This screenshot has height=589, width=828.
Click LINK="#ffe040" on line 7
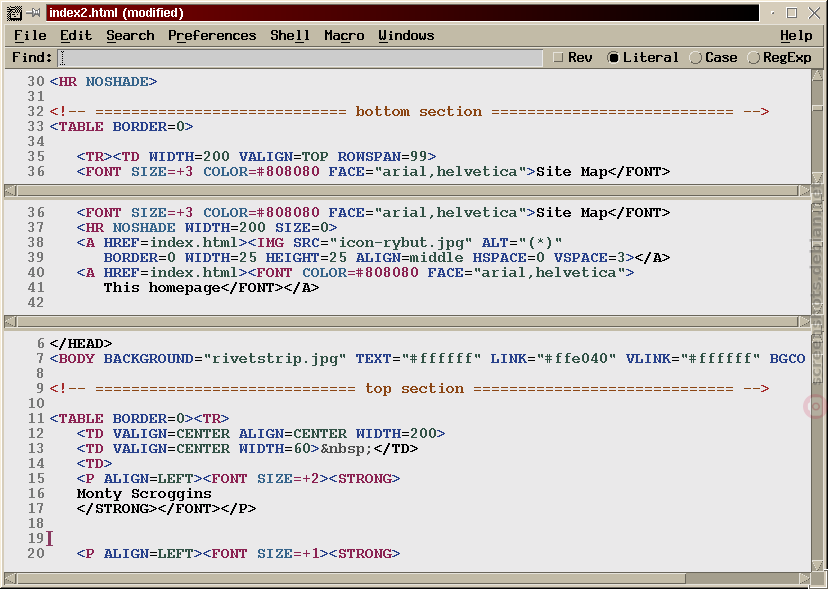tap(553, 359)
